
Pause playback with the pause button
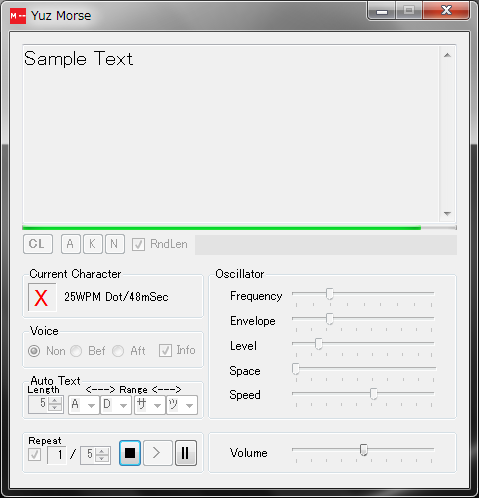(x=186, y=453)
